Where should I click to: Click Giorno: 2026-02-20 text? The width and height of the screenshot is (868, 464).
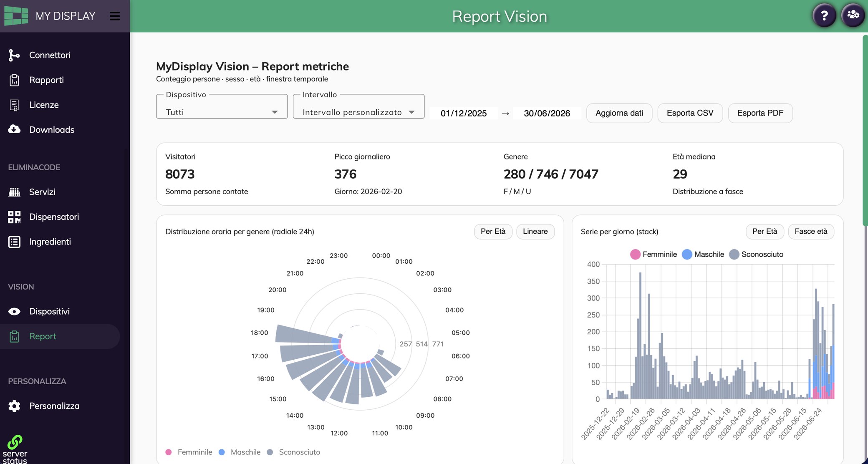(x=368, y=192)
